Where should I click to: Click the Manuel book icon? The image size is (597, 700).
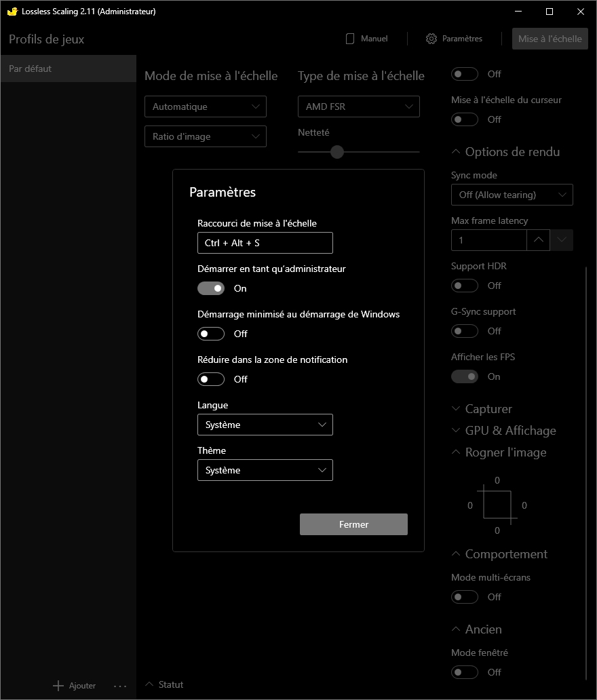[x=350, y=39]
